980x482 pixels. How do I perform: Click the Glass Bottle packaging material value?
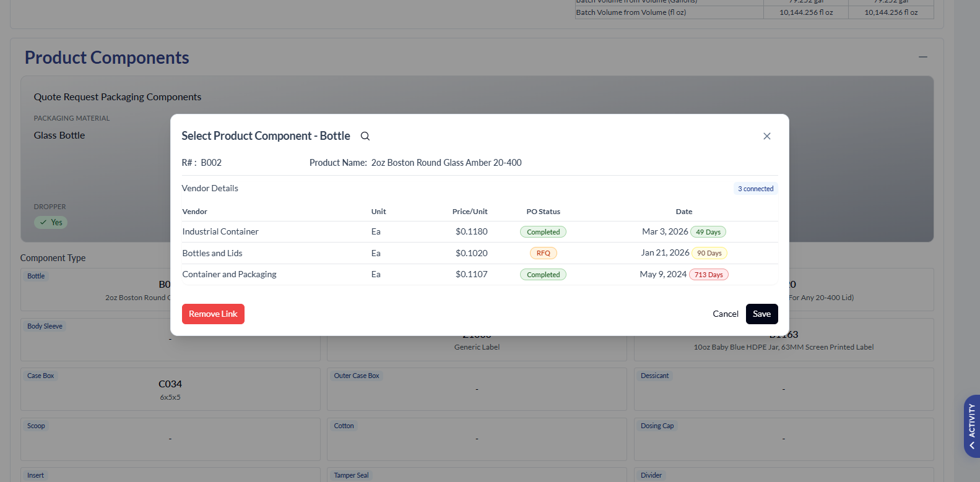tap(59, 135)
